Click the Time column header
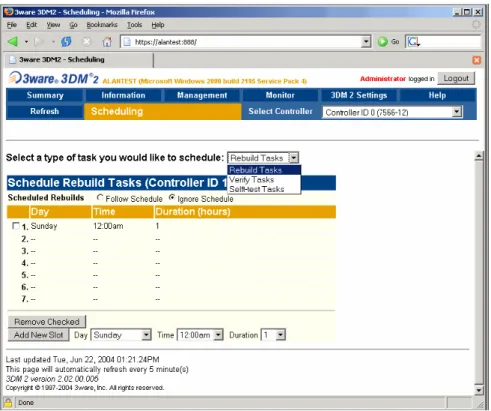The width and height of the screenshot is (491, 411). click(123, 212)
